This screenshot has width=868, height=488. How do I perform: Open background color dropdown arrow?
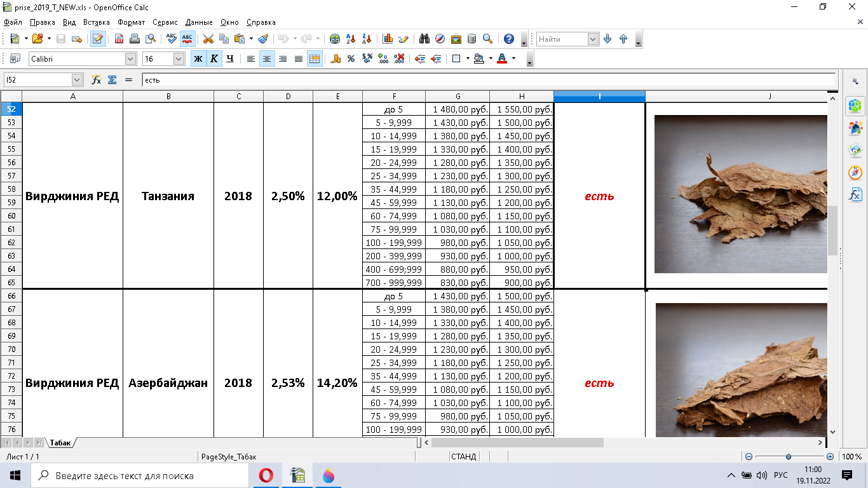pyautogui.click(x=491, y=58)
